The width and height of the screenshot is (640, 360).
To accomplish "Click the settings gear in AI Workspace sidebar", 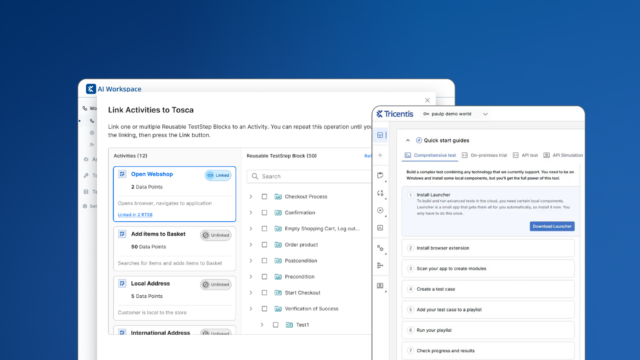I will [x=85, y=206].
